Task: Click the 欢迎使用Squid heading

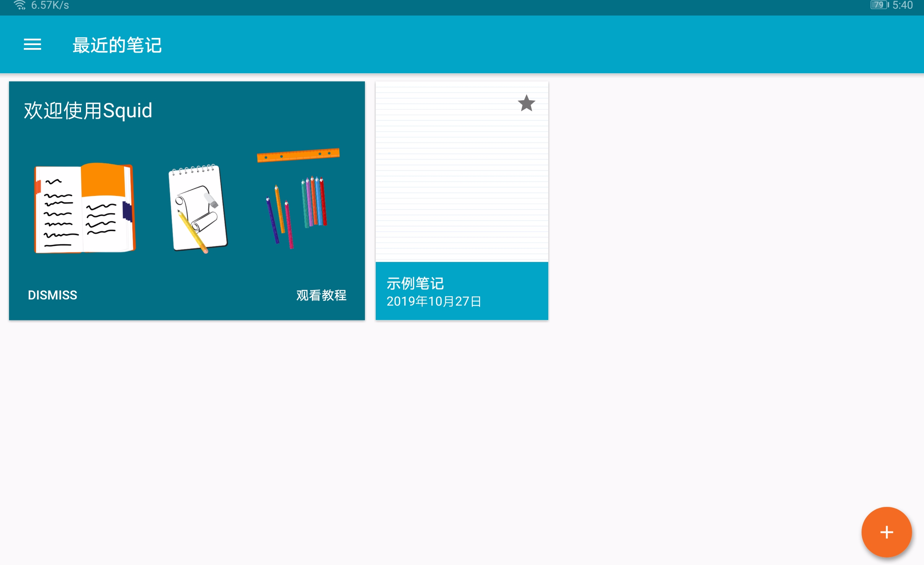Action: coord(88,110)
